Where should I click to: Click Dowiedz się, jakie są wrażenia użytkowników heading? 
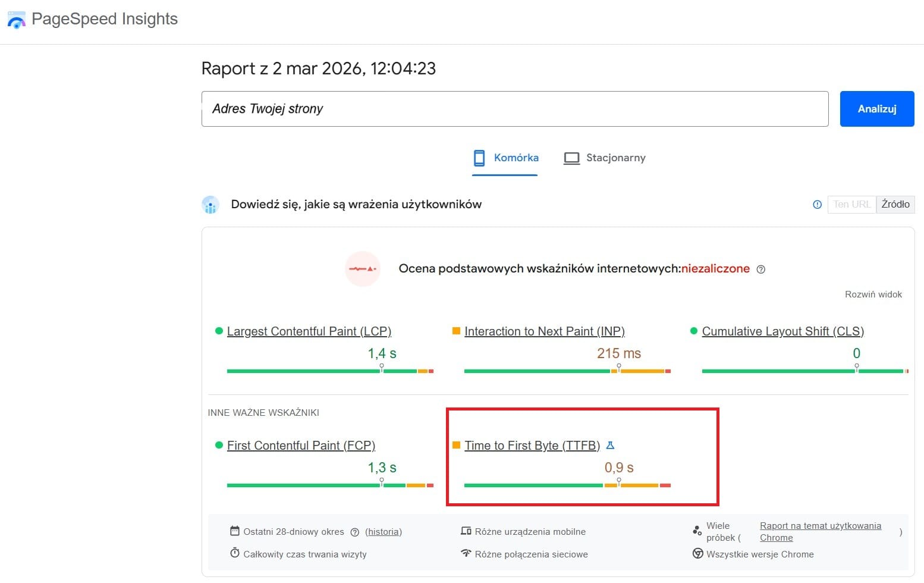pyautogui.click(x=356, y=205)
